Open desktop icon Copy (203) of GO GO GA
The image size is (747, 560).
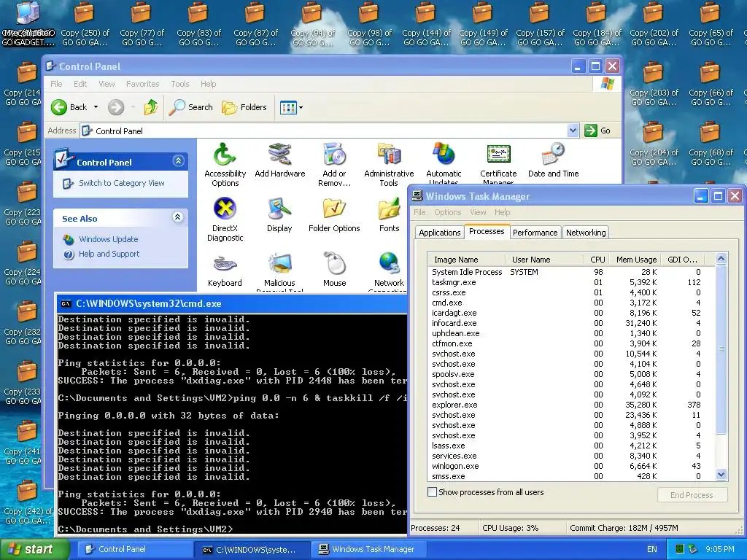point(653,84)
